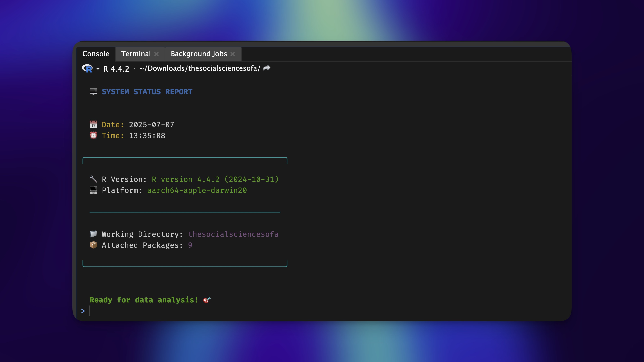Click the R logo icon

coord(87,68)
